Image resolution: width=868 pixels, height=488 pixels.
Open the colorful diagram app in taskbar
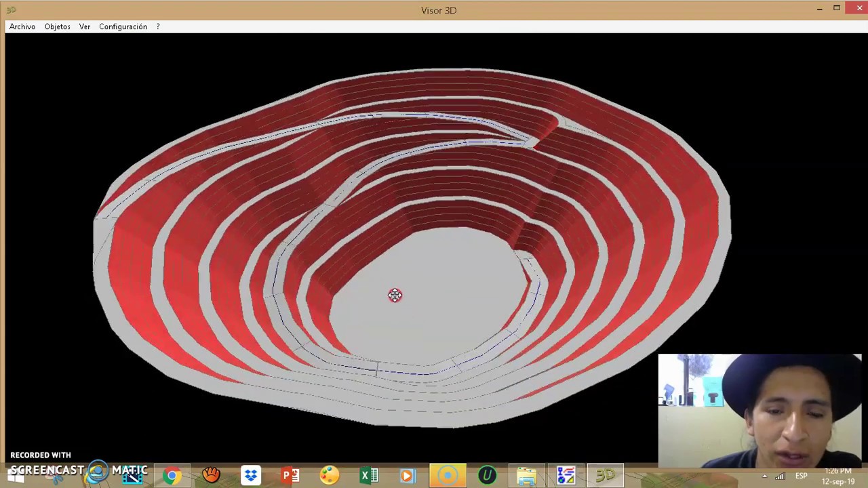(566, 476)
